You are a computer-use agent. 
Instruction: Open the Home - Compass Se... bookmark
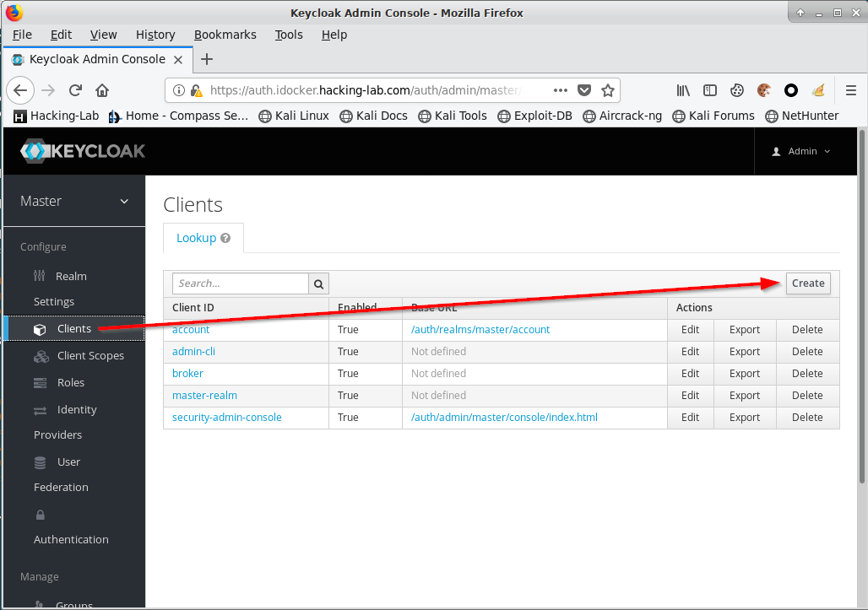coord(178,116)
